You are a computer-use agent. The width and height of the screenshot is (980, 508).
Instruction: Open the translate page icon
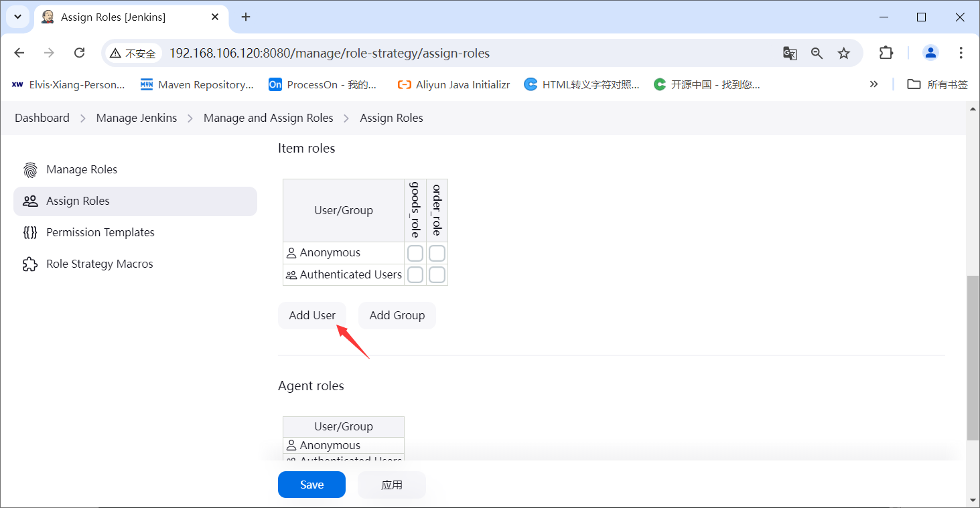(790, 54)
